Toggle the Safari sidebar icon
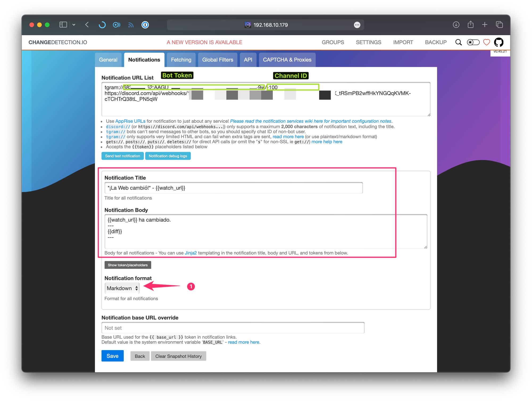Viewport: 532px width, 401px height. (63, 25)
